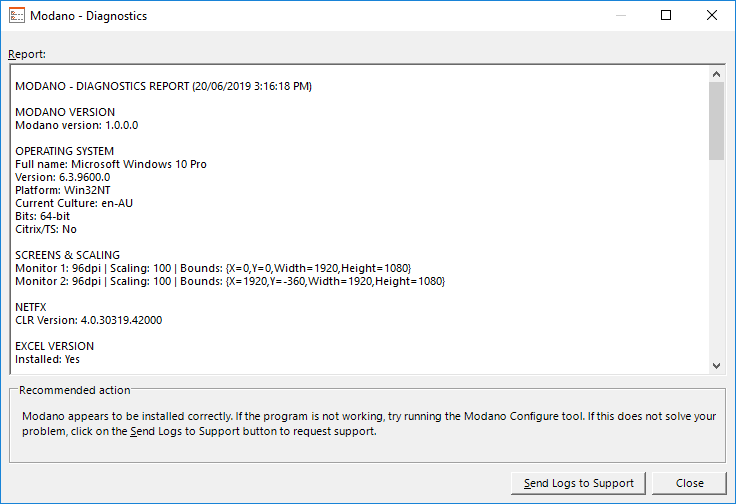Select the 'Full name: Microsoft Windows 10 Pro' line
Image resolution: width=736 pixels, height=504 pixels.
(x=111, y=164)
